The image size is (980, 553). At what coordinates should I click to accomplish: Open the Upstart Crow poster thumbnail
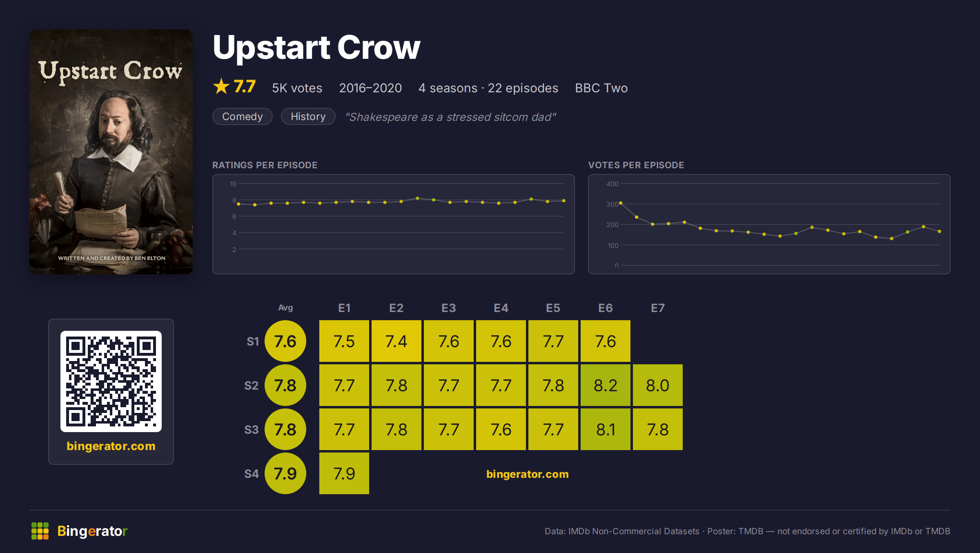click(111, 152)
